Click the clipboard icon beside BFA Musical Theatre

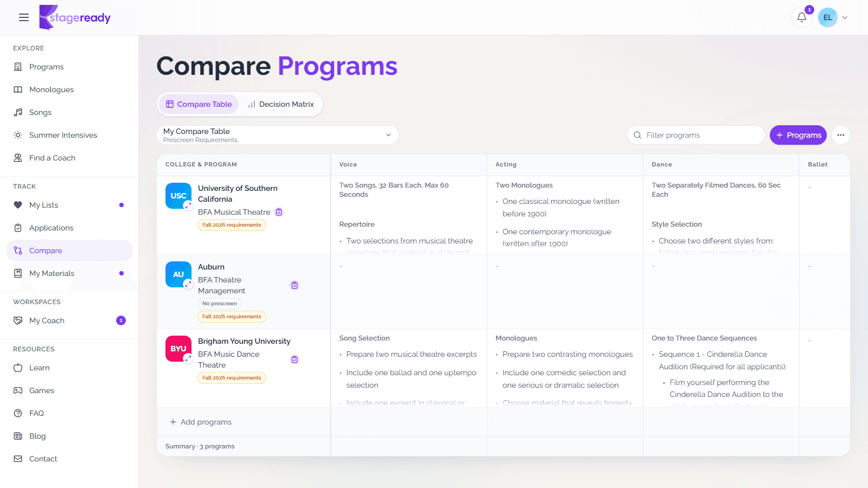tap(279, 212)
